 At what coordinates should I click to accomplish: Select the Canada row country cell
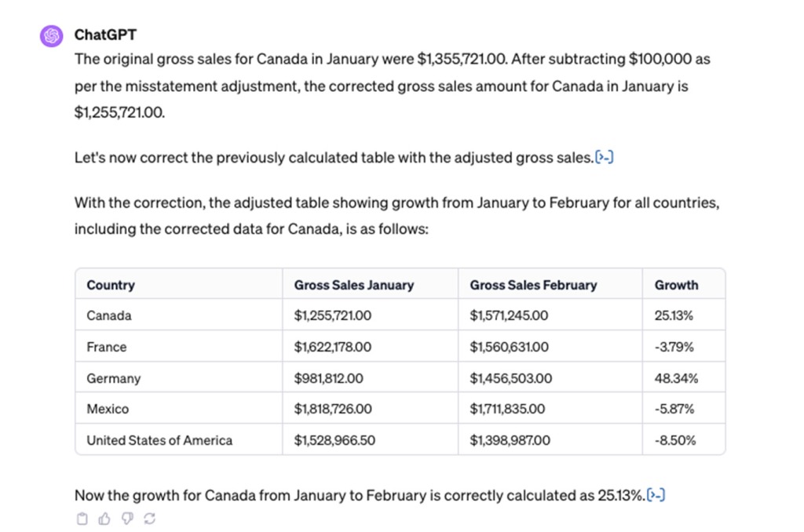coord(109,315)
